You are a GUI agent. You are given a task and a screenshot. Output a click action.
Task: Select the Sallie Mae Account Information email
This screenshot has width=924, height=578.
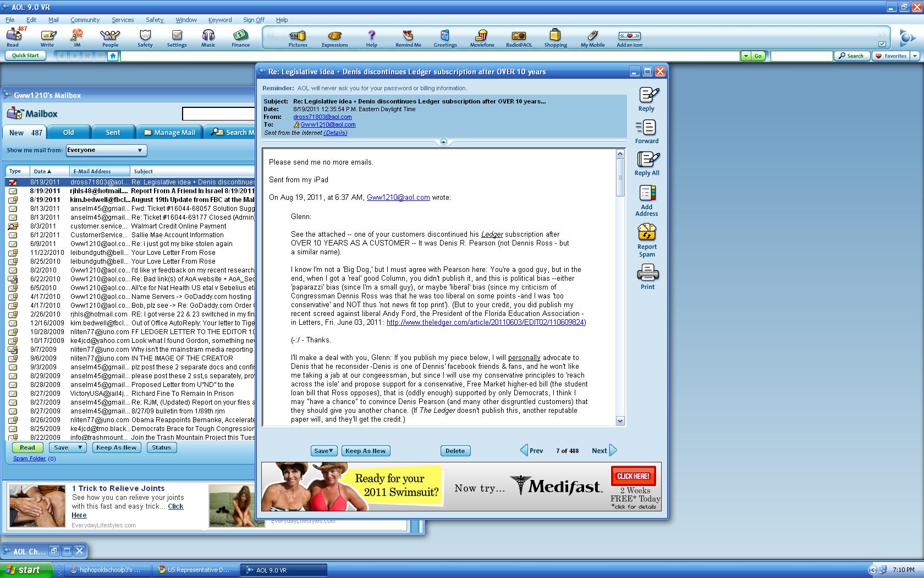130,235
